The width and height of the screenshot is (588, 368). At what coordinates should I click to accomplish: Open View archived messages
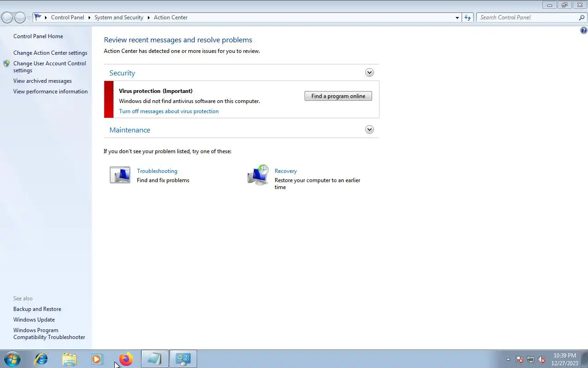click(x=42, y=81)
